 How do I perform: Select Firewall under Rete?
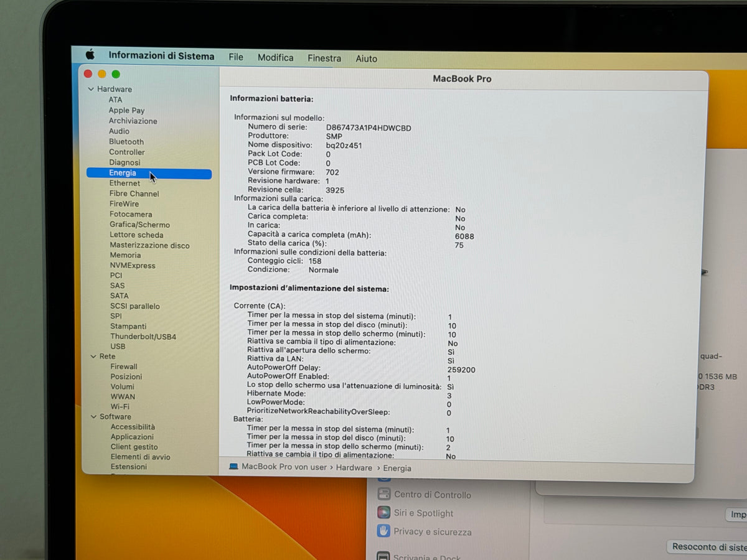pyautogui.click(x=125, y=366)
